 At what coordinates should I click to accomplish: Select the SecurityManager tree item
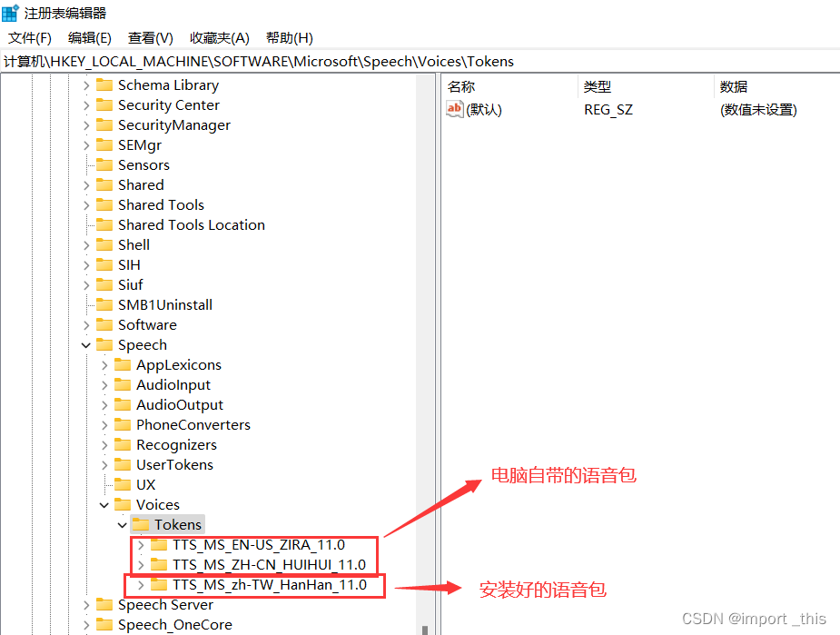[x=174, y=125]
